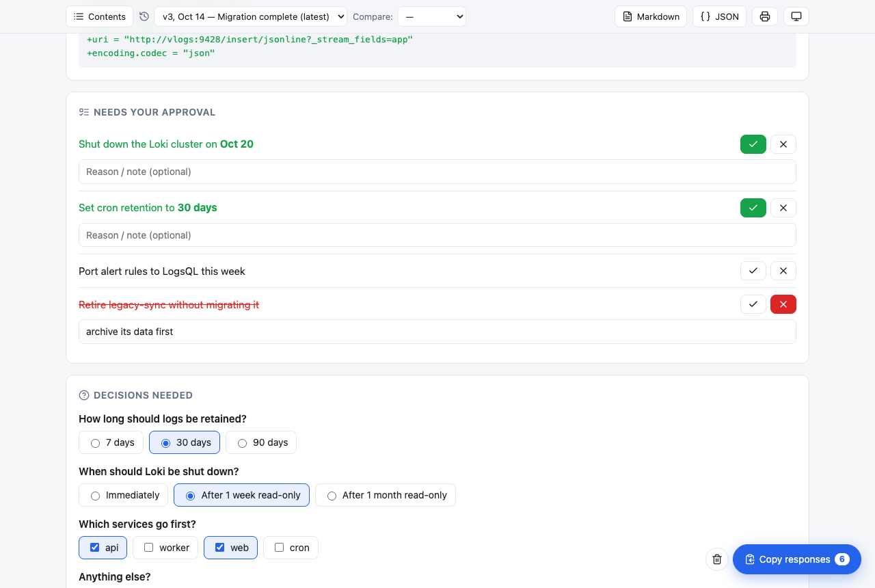
Task: Export the document as JSON
Action: pyautogui.click(x=719, y=16)
